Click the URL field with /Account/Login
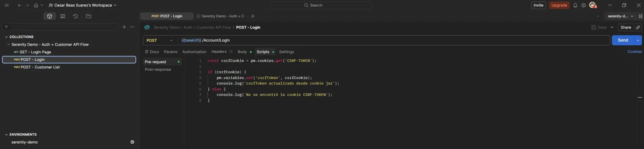 [x=393, y=40]
